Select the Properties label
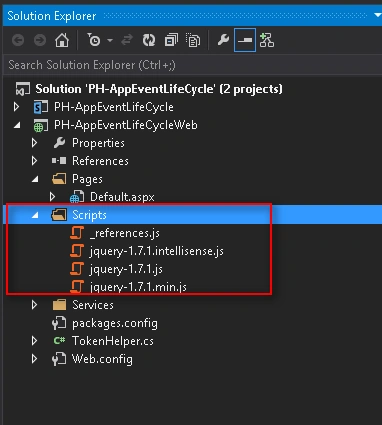The width and height of the screenshot is (382, 425). (98, 143)
